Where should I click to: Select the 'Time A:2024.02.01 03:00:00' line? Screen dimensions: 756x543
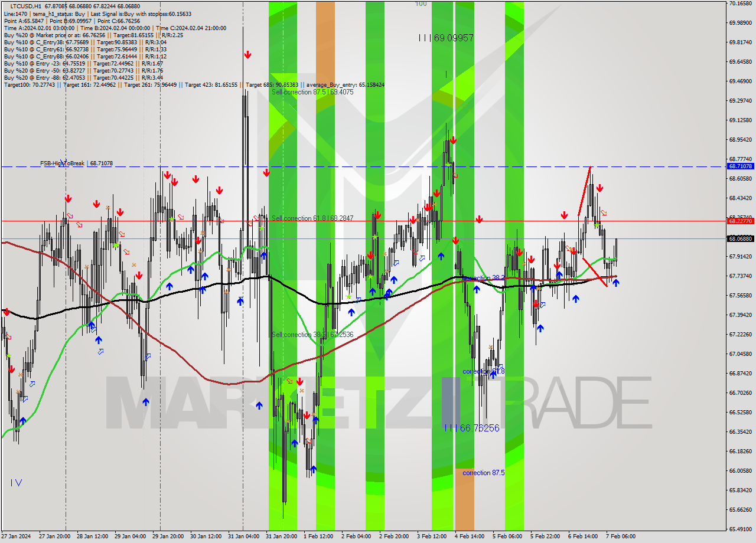point(115,28)
